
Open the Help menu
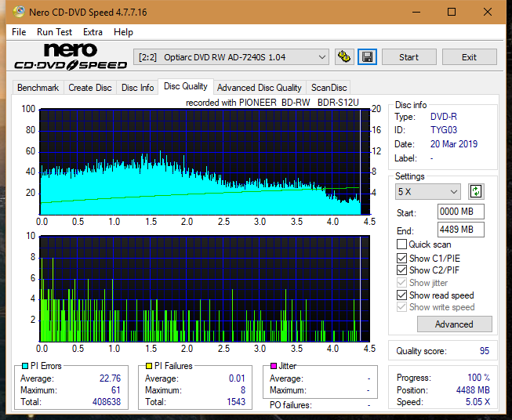pos(123,32)
